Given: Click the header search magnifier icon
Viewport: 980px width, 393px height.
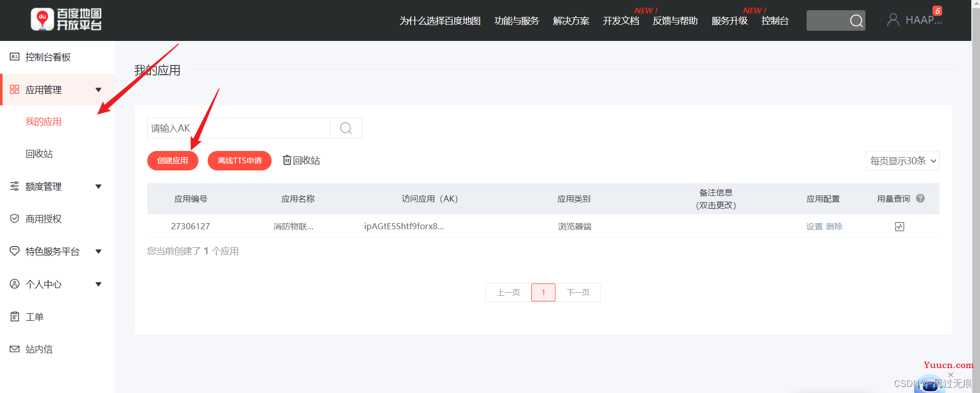Looking at the screenshot, I should pos(856,20).
